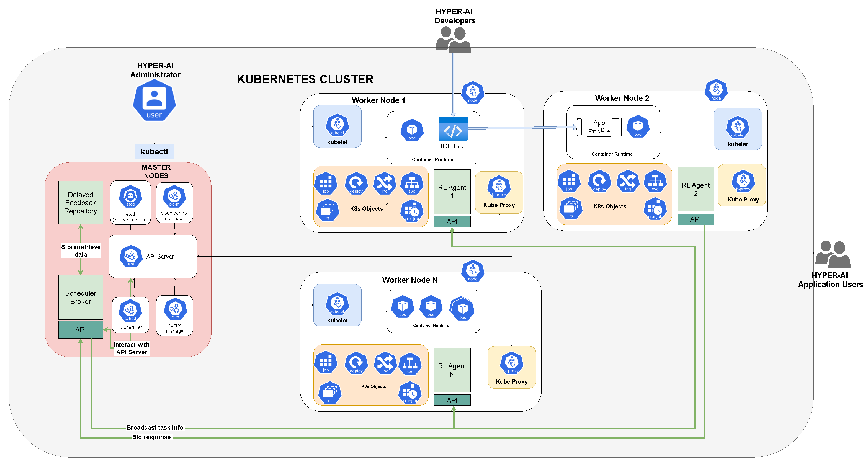Select the deploy icon in Worker Node 1
This screenshot has height=465, width=868.
point(356,183)
